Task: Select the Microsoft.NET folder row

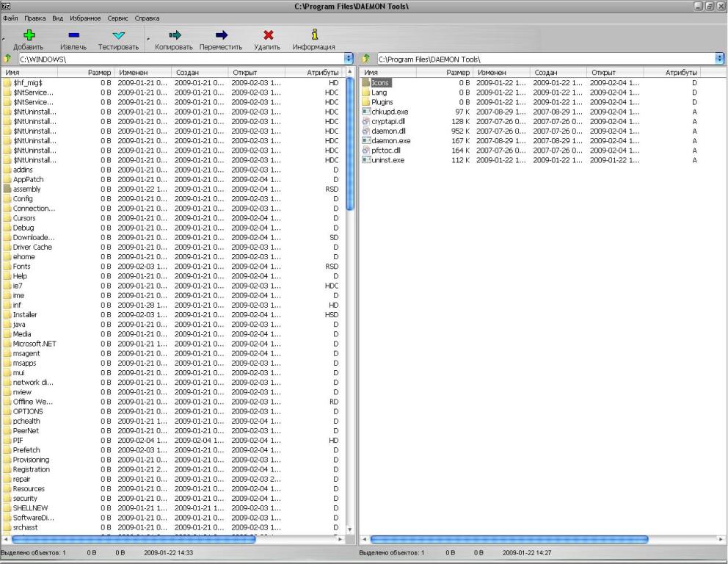Action: (172, 344)
